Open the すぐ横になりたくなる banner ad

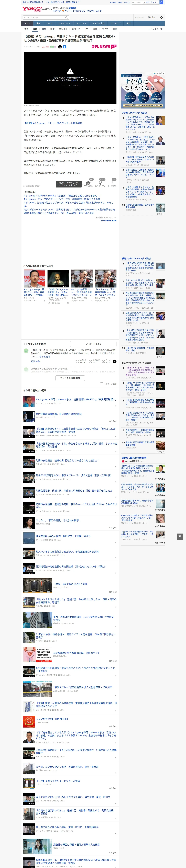(143, 91)
